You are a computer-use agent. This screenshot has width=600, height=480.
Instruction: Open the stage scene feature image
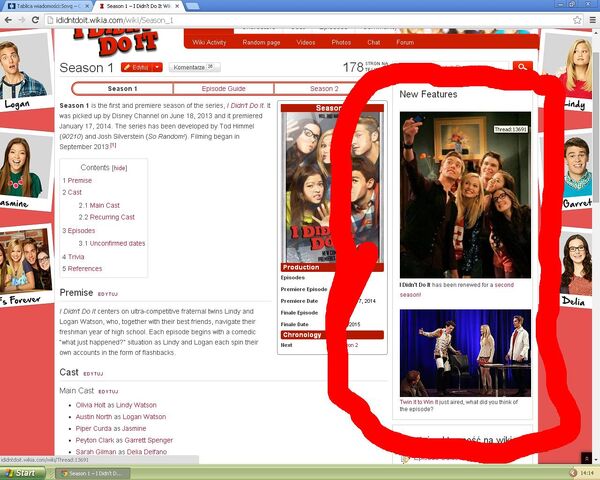(465, 353)
